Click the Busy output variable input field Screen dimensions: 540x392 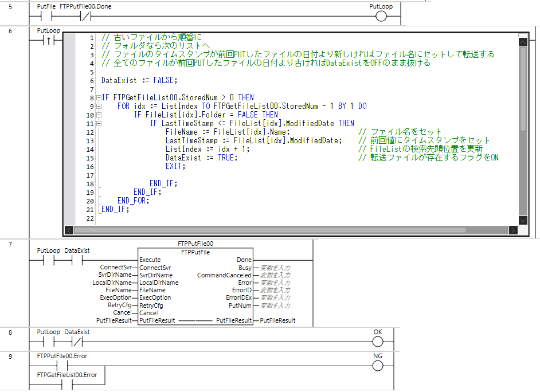point(275,268)
